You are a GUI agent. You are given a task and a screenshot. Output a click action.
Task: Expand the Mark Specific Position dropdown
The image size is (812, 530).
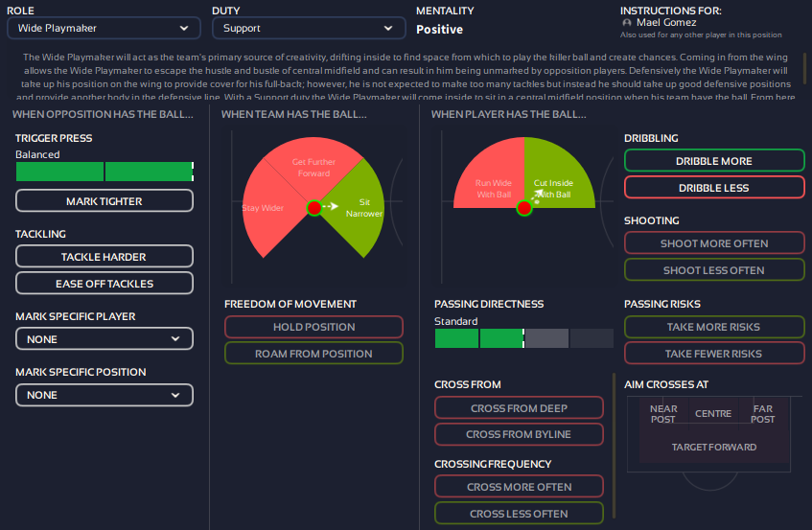click(104, 395)
